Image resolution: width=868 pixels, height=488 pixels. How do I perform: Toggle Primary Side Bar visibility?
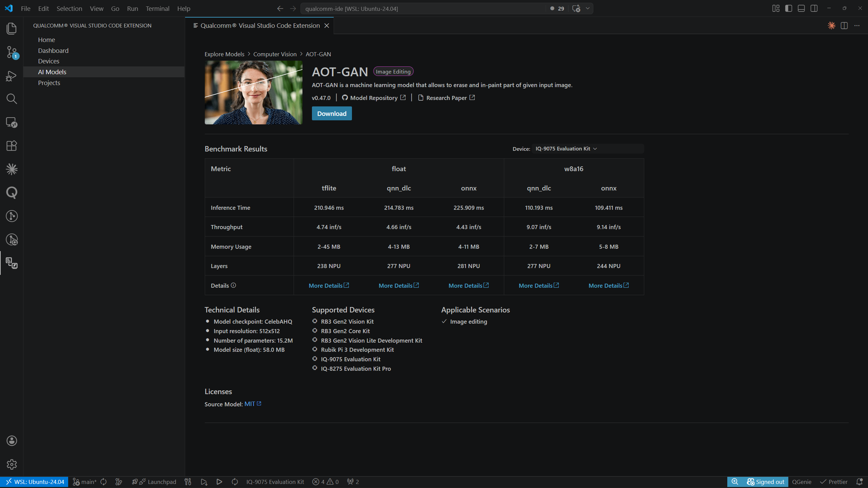pos(789,8)
